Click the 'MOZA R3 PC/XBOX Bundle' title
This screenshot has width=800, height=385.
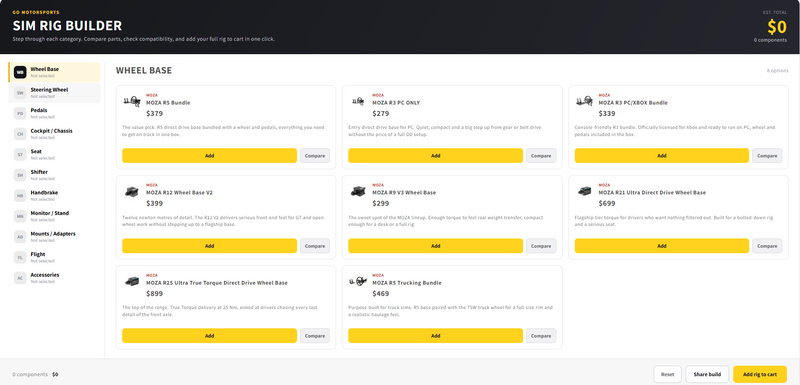pos(633,102)
